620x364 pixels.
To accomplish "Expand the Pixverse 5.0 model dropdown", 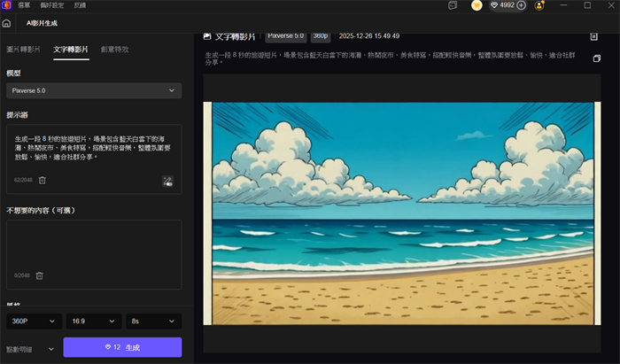I will (94, 90).
